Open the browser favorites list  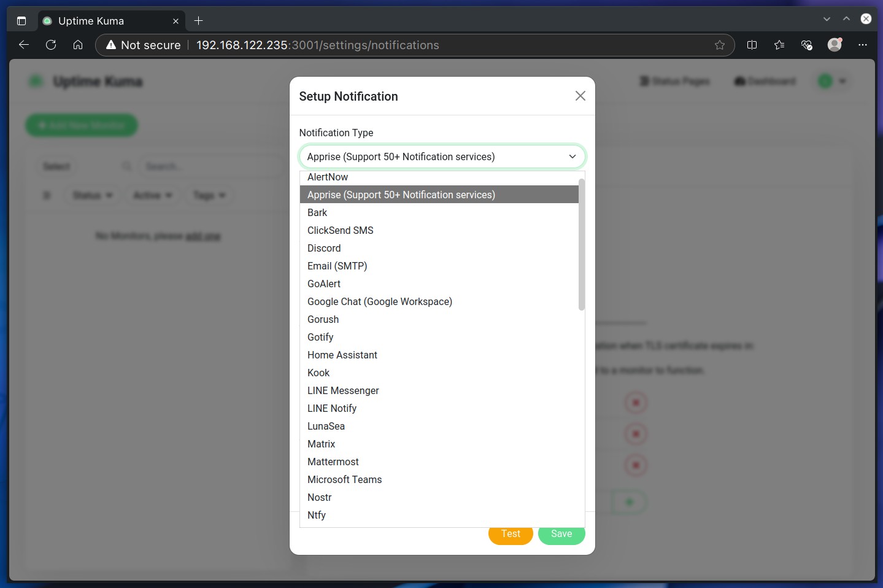pyautogui.click(x=779, y=45)
